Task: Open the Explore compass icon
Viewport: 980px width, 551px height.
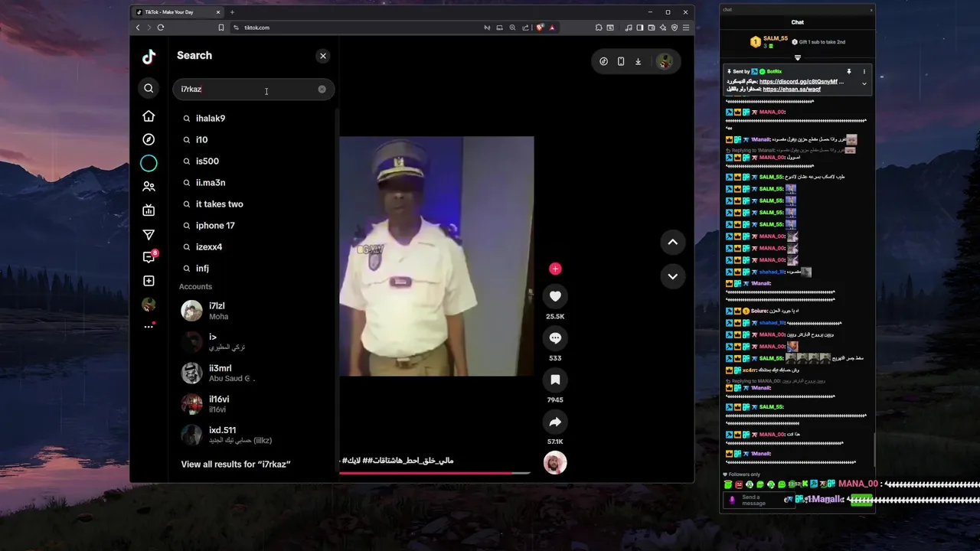Action: coord(149,139)
